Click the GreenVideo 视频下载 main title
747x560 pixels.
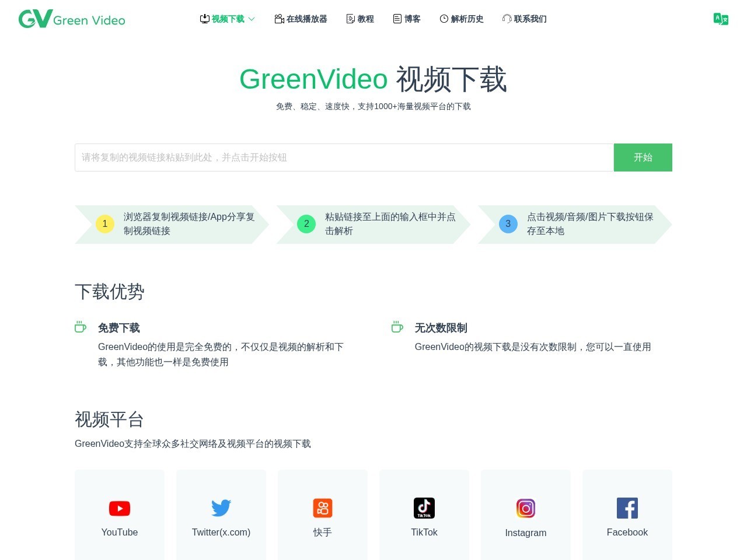click(x=373, y=79)
